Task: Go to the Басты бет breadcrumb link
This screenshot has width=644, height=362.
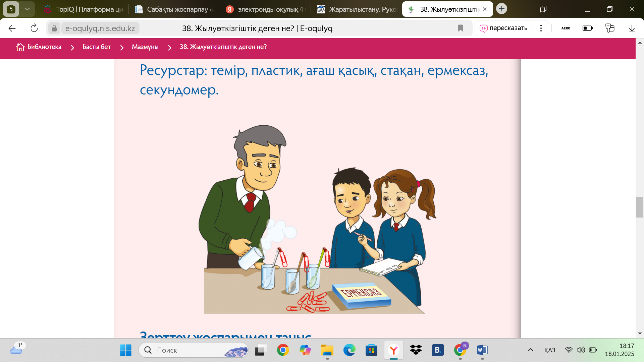Action: coord(96,47)
